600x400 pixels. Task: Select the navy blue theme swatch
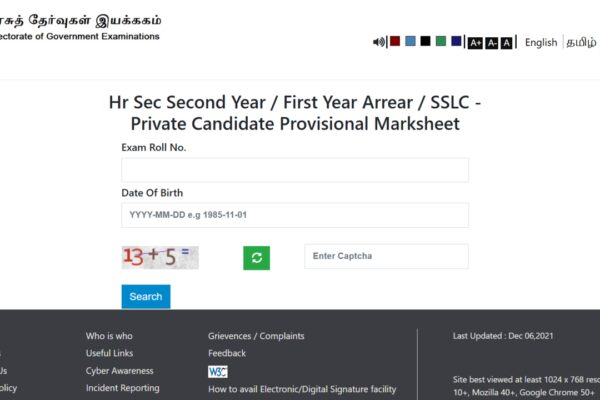tap(456, 41)
